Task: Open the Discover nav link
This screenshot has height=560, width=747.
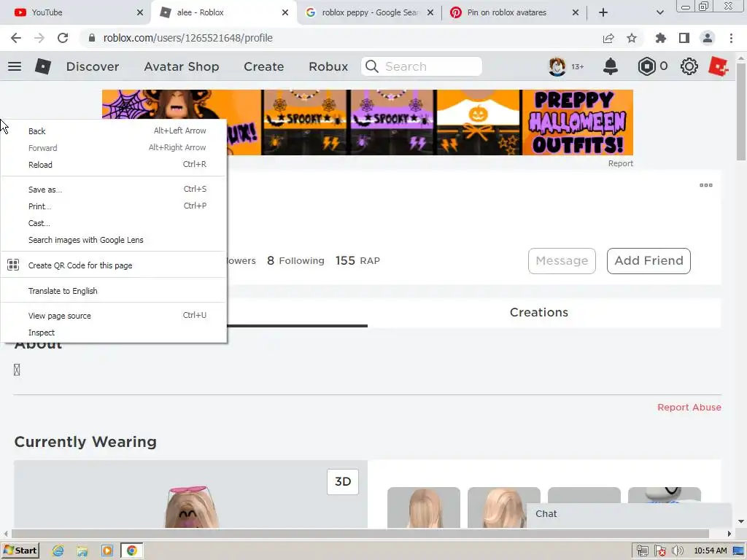Action: click(93, 66)
